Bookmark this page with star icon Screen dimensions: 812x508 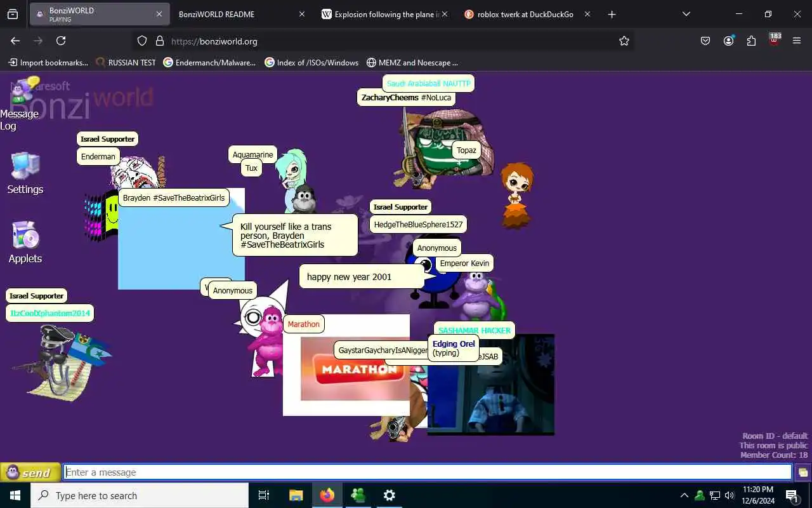pos(624,41)
